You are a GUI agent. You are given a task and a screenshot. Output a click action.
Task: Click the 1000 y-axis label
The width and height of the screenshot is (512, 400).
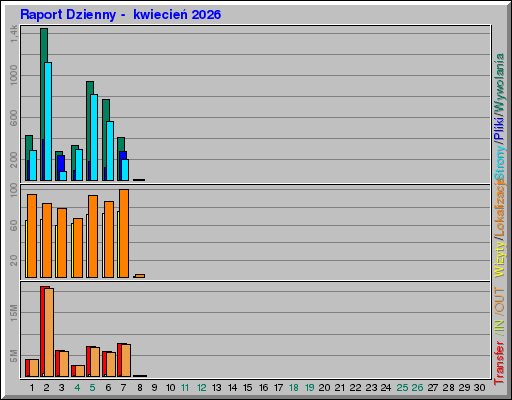click(14, 75)
